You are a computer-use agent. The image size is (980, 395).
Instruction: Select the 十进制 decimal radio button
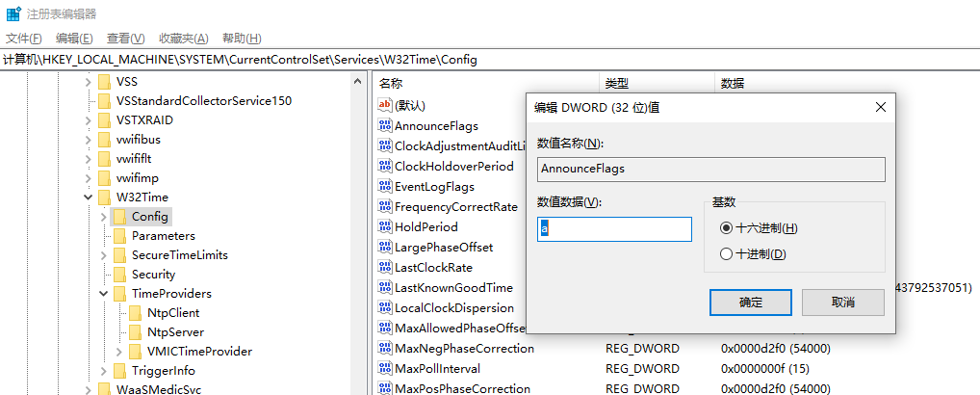tap(726, 254)
